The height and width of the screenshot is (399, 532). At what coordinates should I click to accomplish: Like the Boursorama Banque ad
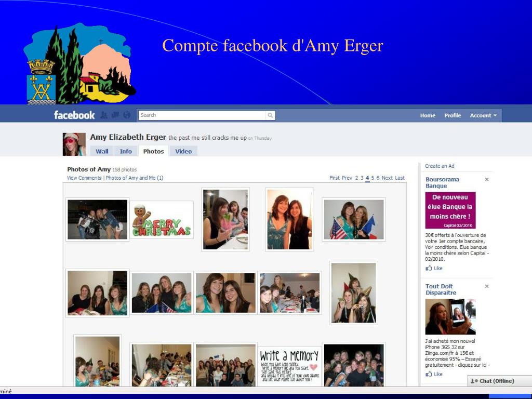[438, 268]
